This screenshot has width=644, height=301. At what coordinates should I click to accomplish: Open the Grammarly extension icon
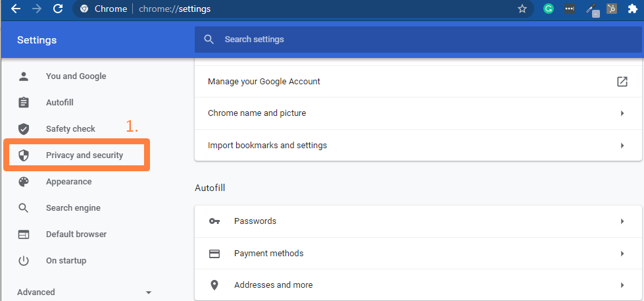pos(549,9)
